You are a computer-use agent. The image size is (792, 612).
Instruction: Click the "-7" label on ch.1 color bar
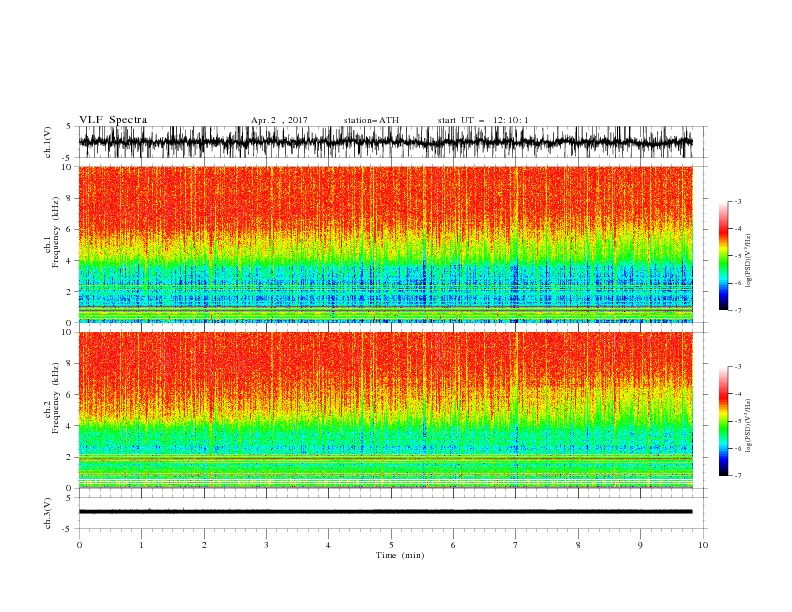click(x=737, y=310)
